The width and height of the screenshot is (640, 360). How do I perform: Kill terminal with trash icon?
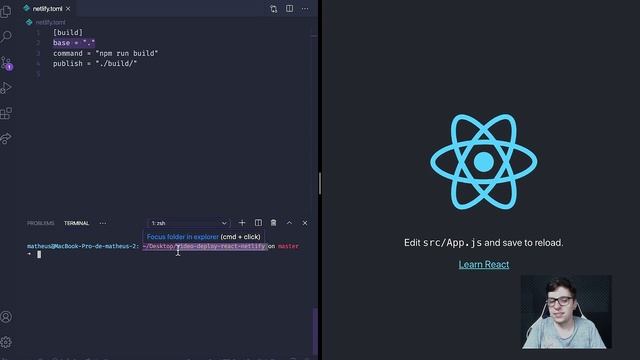(x=273, y=223)
